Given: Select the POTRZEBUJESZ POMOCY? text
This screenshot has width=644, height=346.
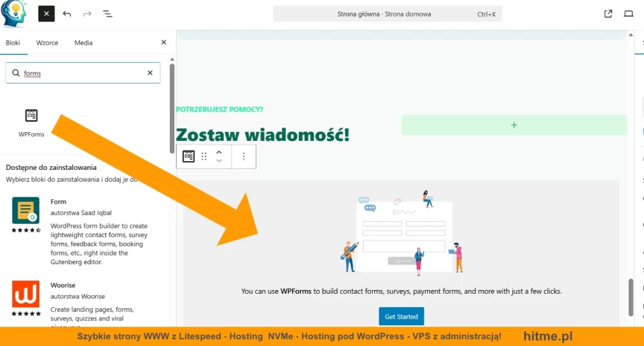Looking at the screenshot, I should tap(219, 109).
